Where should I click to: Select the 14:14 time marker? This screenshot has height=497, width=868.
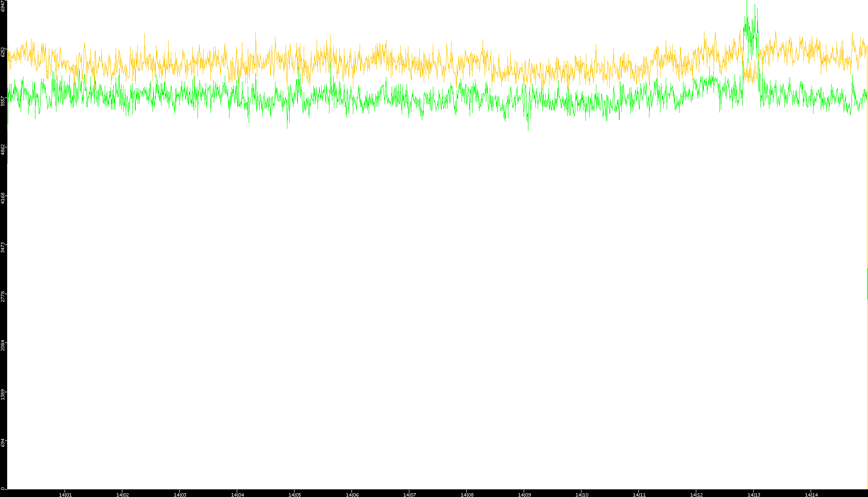click(811, 495)
